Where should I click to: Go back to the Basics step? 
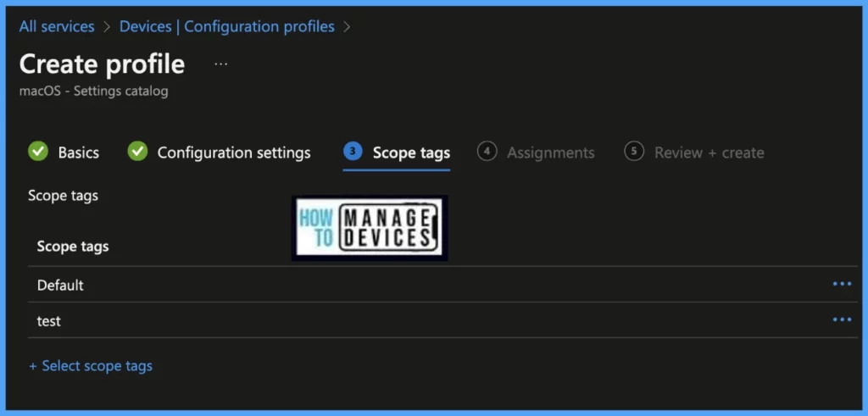pos(78,153)
